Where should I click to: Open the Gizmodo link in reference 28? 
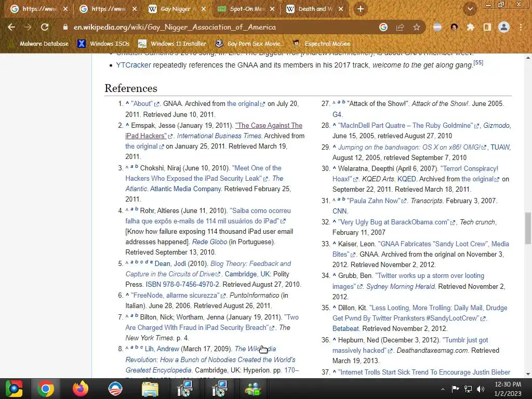click(x=496, y=126)
